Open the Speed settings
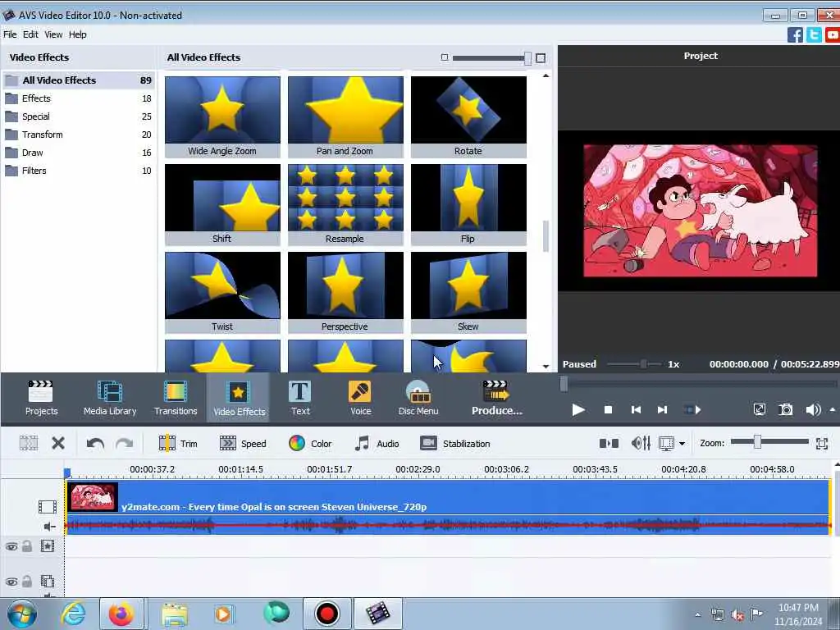The width and height of the screenshot is (840, 630). click(x=243, y=444)
